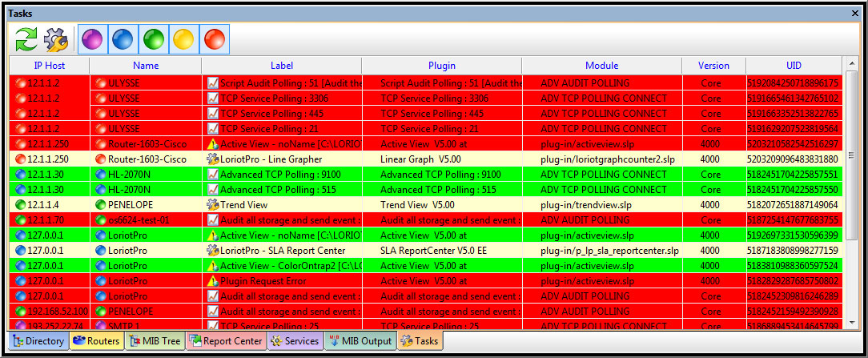Viewport: 868px width, 358px height.
Task: Select UID 5192084250718896175 cell
Action: point(794,82)
